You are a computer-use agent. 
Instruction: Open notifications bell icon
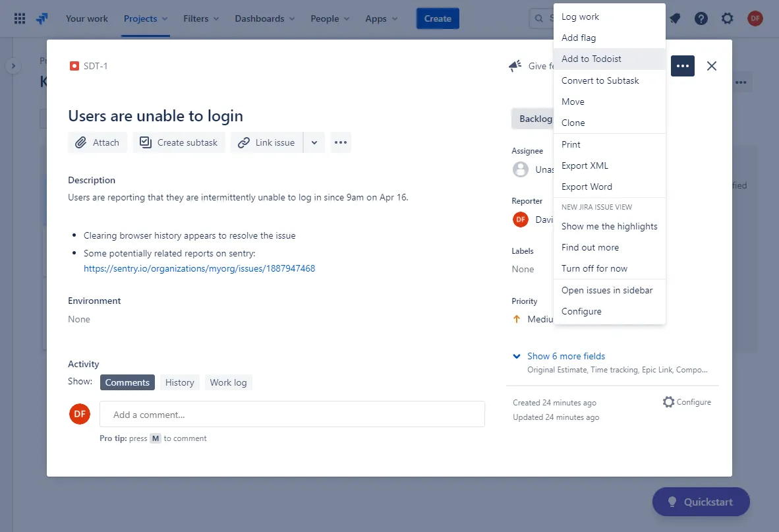[x=675, y=18]
